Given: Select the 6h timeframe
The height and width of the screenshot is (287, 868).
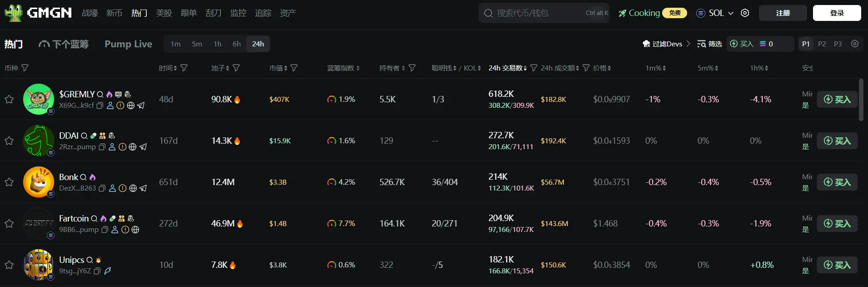Looking at the screenshot, I should [236, 44].
